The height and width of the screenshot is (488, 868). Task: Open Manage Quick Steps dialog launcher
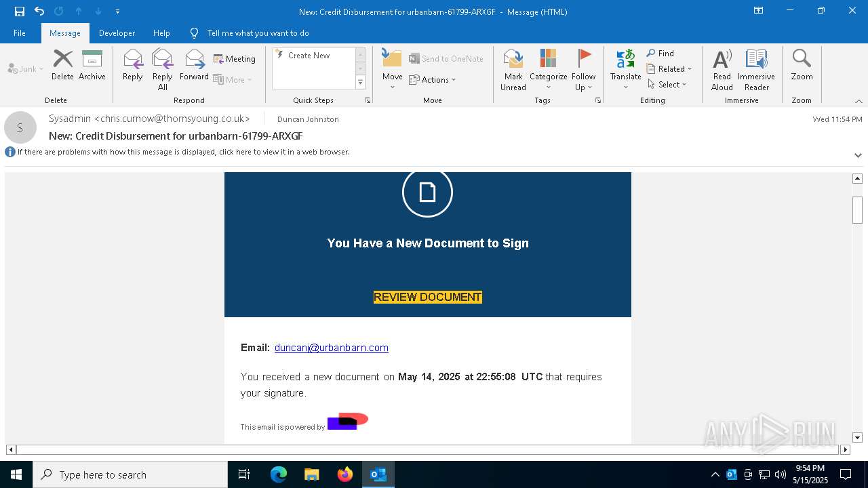(x=368, y=100)
